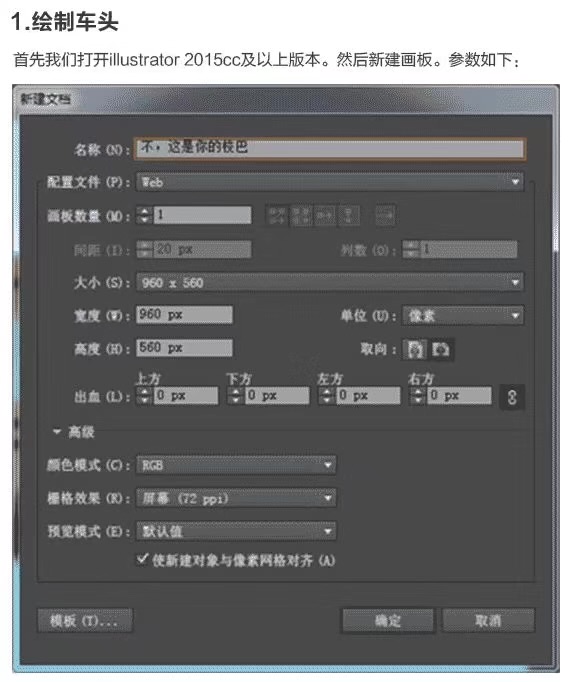Choose portrait orientation icon
Screen dimensions: 574x682
[415, 349]
